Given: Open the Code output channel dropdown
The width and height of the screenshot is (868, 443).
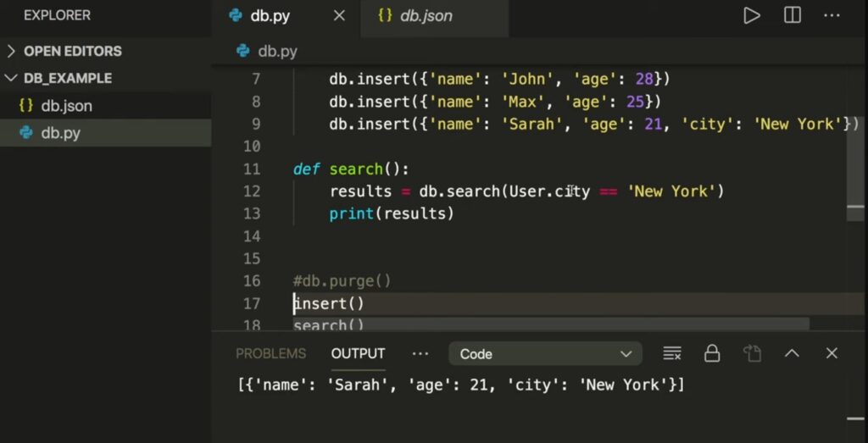Looking at the screenshot, I should pyautogui.click(x=545, y=354).
